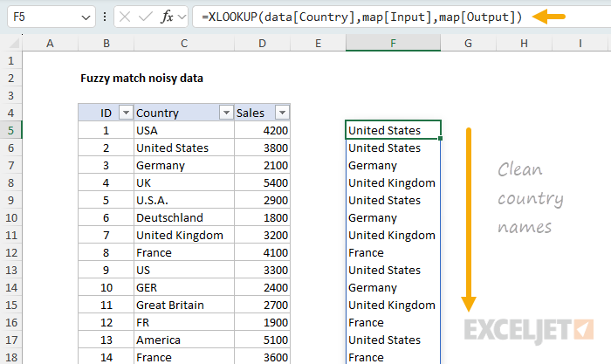This screenshot has height=364, width=611.
Task: Select 'United States' result in row 17
Action: pos(393,340)
